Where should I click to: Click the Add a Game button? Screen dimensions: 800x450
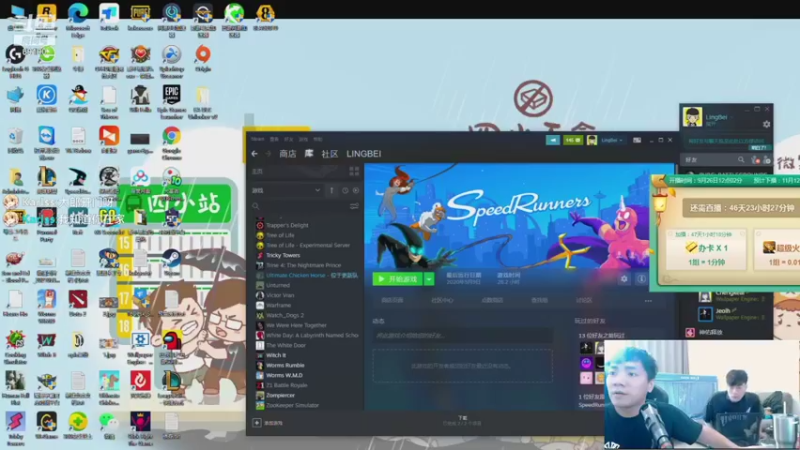pyautogui.click(x=268, y=422)
